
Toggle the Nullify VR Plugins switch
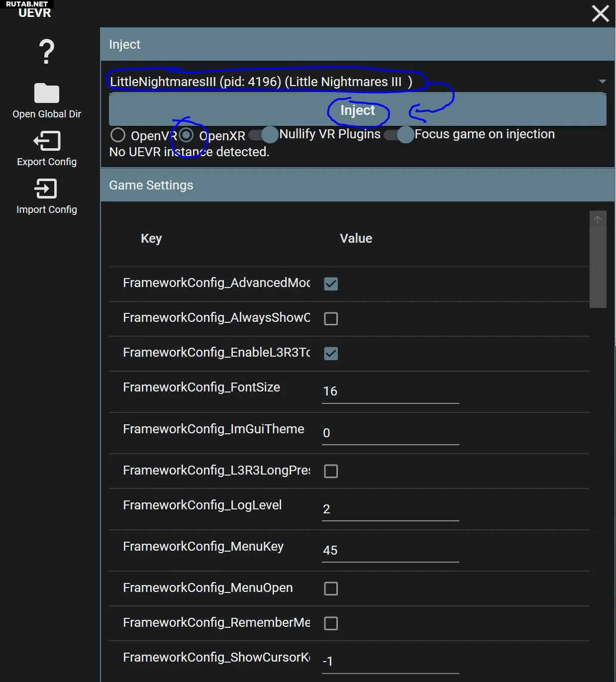click(x=264, y=135)
